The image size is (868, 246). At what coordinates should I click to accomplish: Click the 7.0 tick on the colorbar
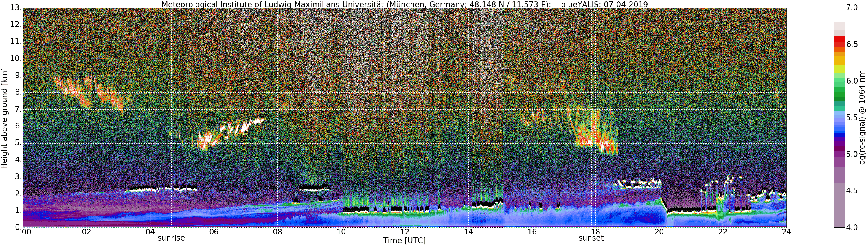point(852,8)
